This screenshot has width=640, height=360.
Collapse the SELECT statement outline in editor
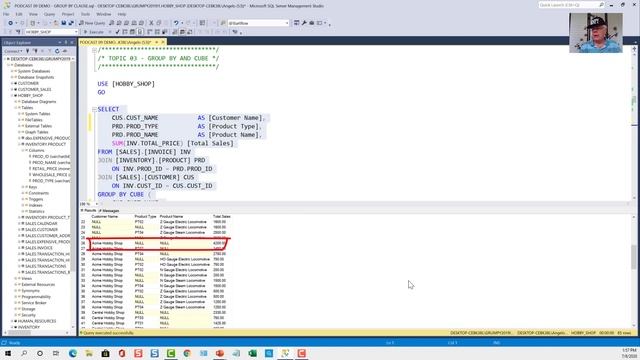point(94,109)
